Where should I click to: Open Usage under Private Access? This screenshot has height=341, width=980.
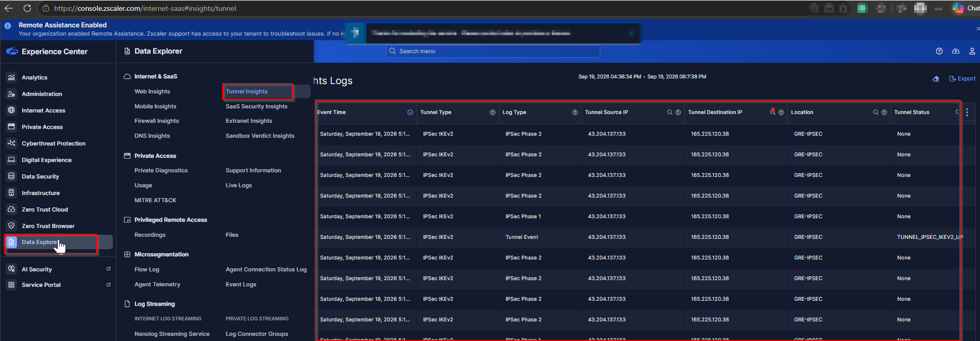[143, 185]
